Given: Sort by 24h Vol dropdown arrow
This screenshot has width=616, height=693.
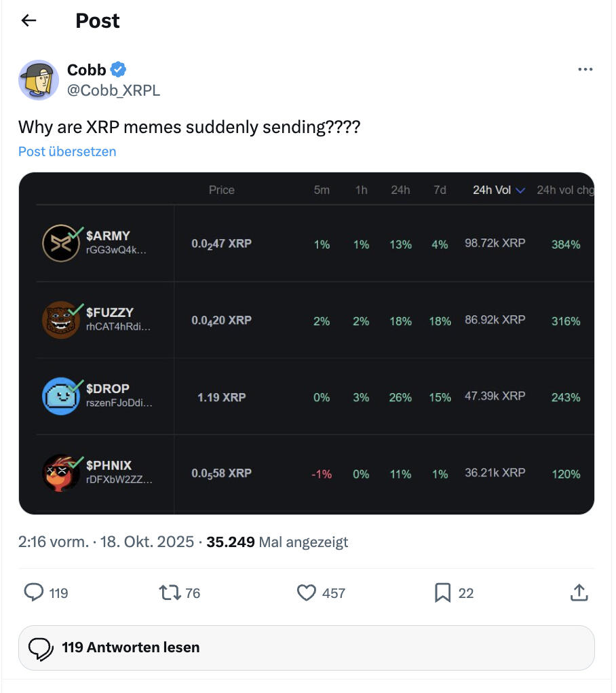Looking at the screenshot, I should coord(520,191).
